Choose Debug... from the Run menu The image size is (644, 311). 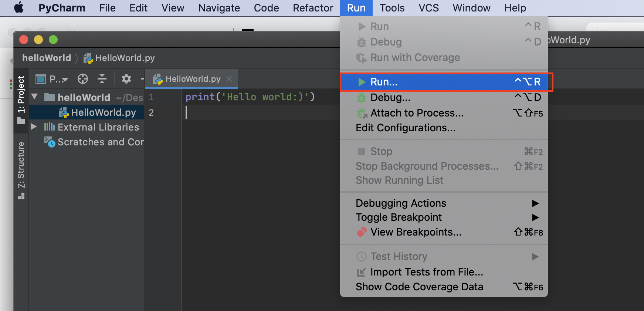click(x=444, y=98)
